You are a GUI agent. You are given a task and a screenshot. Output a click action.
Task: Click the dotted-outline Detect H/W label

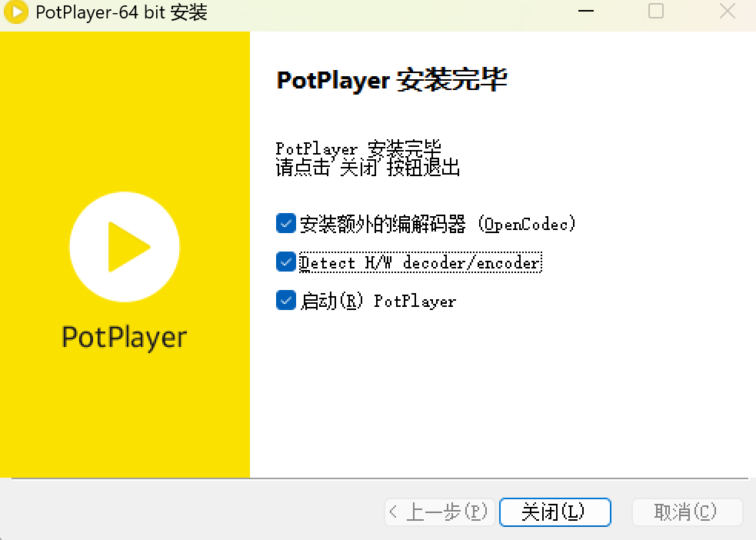point(420,262)
